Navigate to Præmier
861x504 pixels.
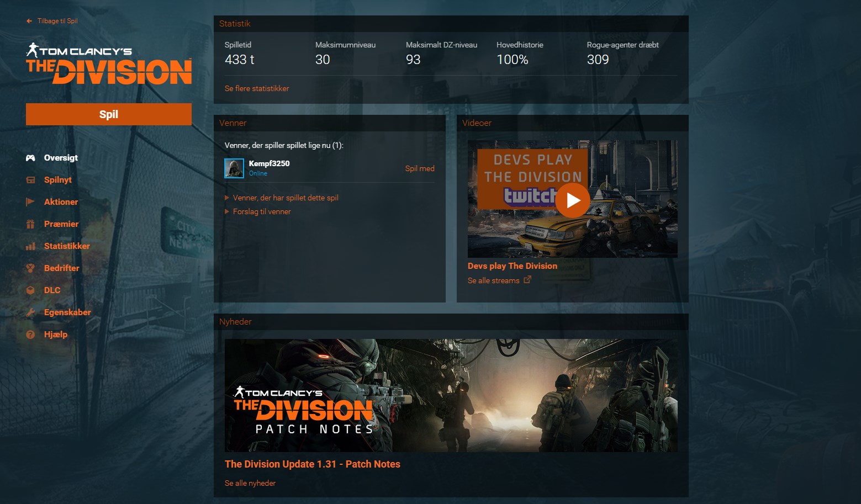pos(61,224)
